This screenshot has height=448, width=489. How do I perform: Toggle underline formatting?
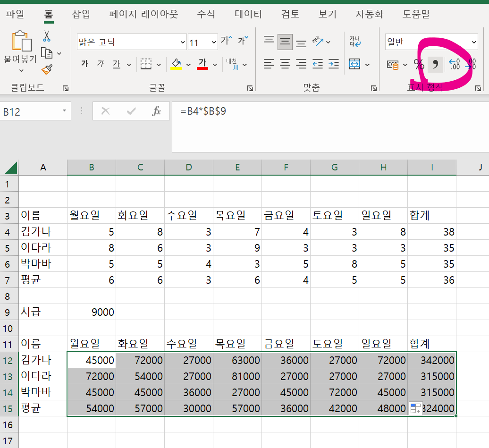click(x=116, y=64)
